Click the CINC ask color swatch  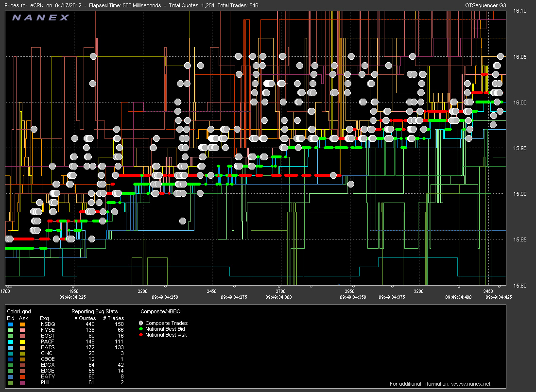pos(22,353)
